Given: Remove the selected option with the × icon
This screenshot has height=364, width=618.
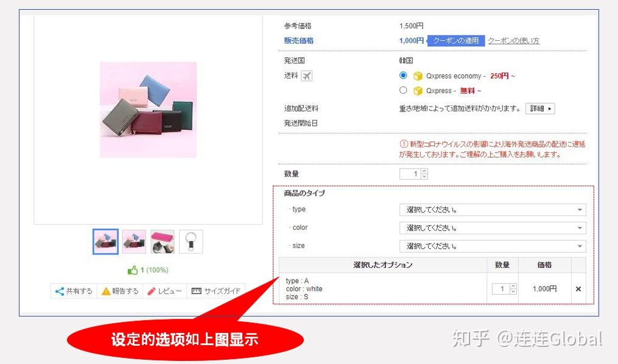Looking at the screenshot, I should (x=577, y=289).
